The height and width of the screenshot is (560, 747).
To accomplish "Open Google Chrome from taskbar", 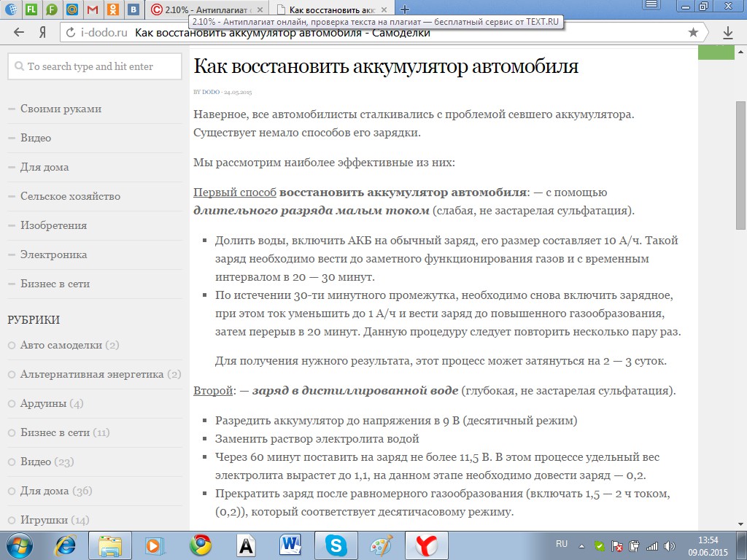I will [x=201, y=545].
